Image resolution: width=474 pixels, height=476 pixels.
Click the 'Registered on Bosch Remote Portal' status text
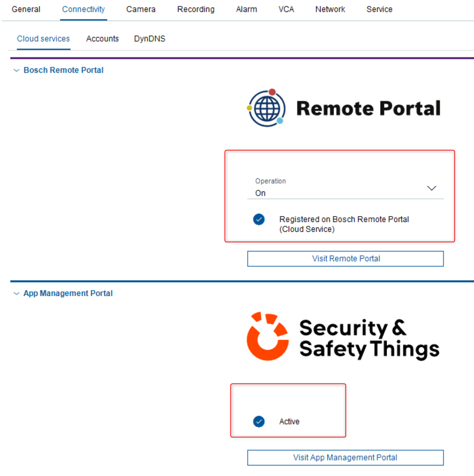(x=344, y=224)
